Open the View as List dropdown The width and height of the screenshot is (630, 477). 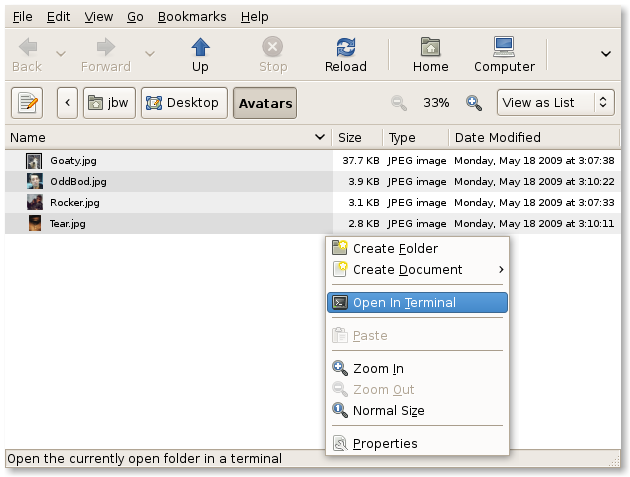(557, 103)
